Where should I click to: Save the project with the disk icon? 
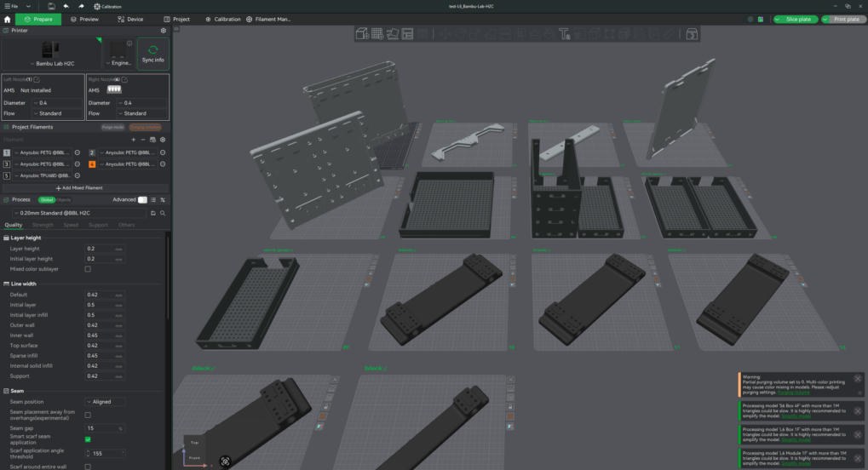[51, 6]
